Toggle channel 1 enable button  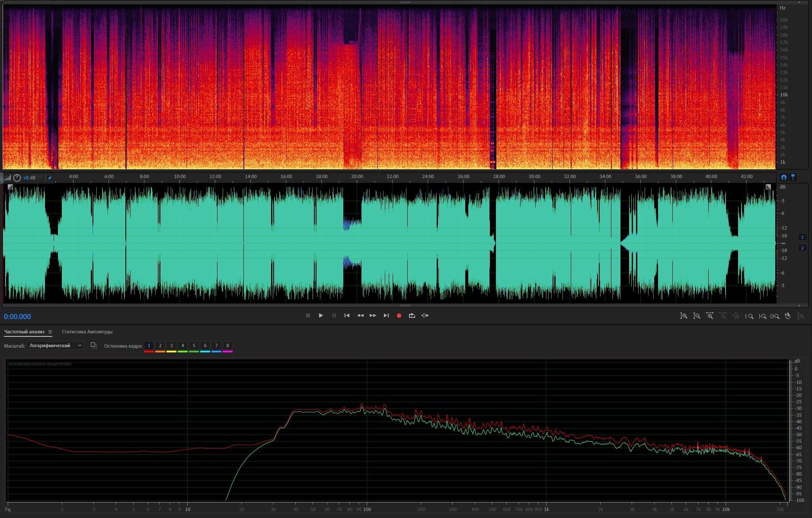(802, 237)
